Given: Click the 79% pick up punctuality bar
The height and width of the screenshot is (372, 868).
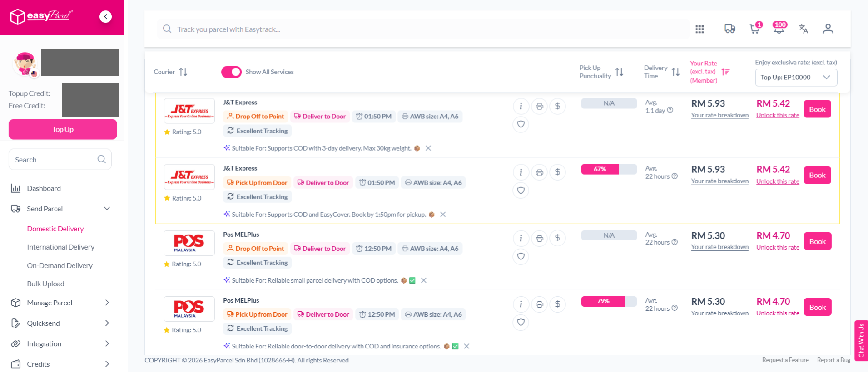Looking at the screenshot, I should 609,301.
